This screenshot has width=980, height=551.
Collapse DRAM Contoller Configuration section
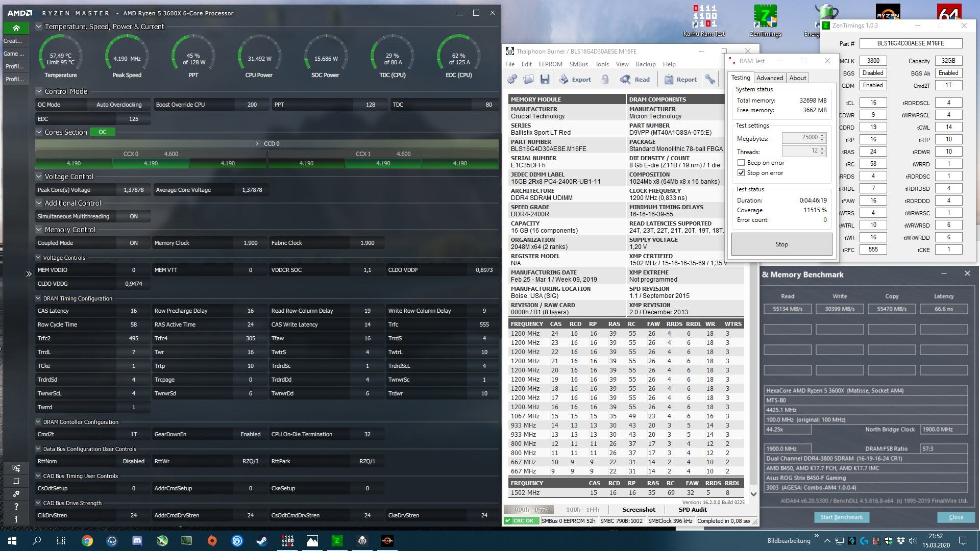pos(38,422)
